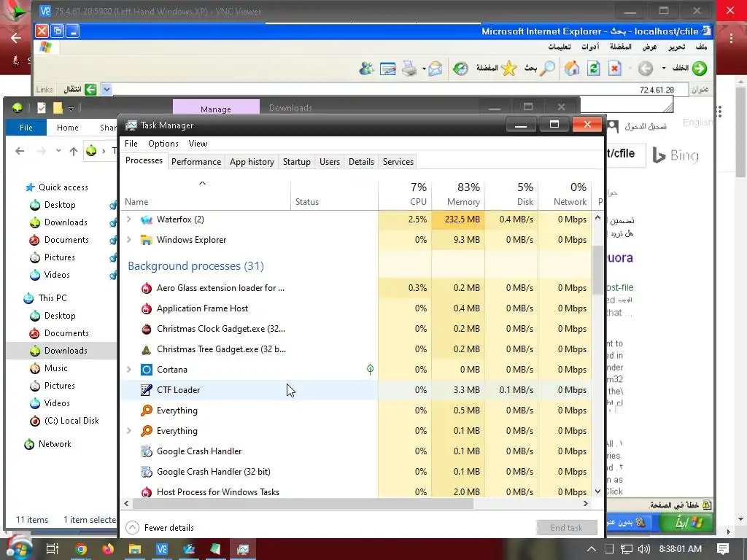Viewport: 747px width, 560px height.
Task: Switch to the Details tab
Action: [x=361, y=162]
